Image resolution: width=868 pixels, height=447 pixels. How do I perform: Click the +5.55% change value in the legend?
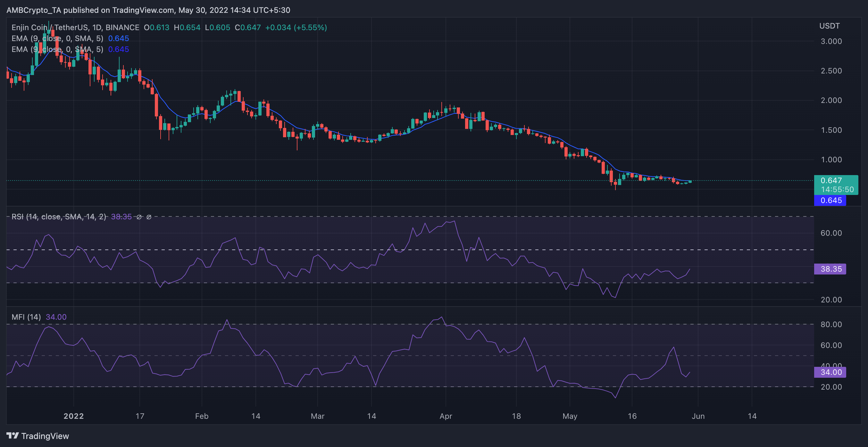tap(310, 27)
